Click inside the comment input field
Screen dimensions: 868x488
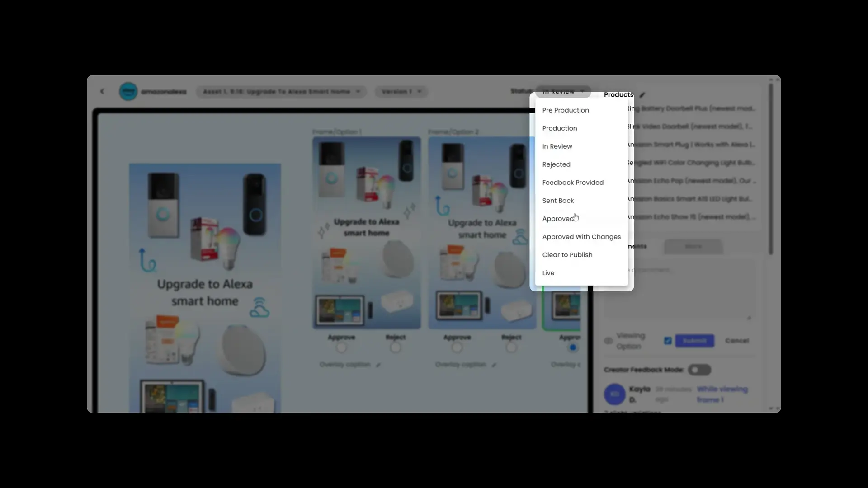coord(678,289)
